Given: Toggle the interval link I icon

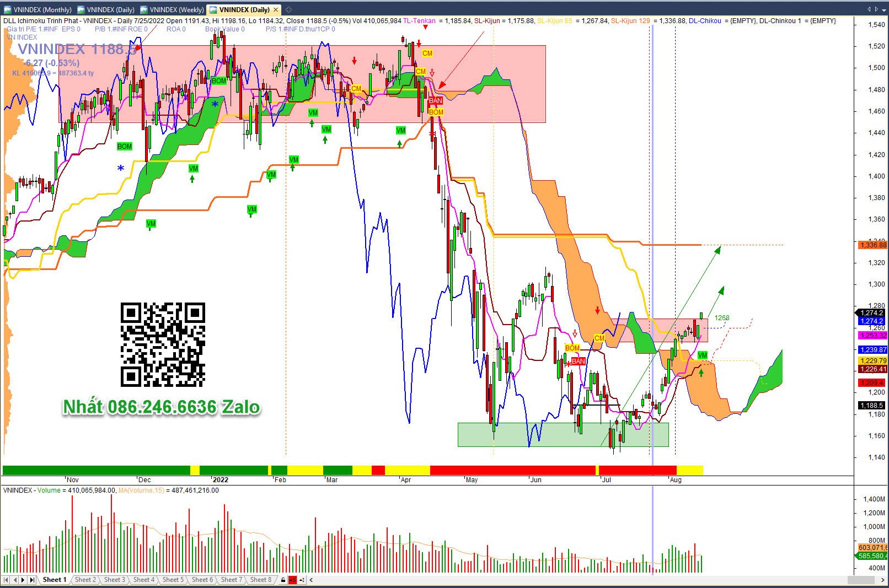Looking at the screenshot, I should [x=302, y=580].
